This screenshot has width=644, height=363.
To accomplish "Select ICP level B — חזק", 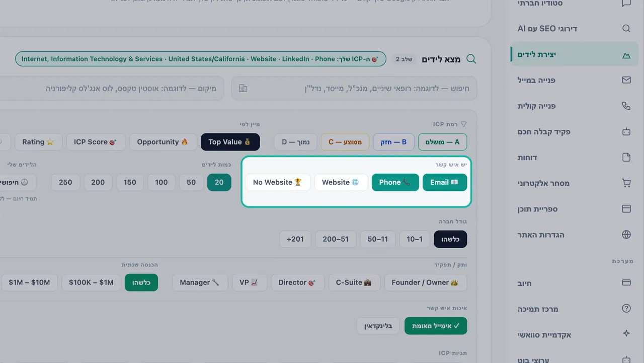I will click(393, 142).
